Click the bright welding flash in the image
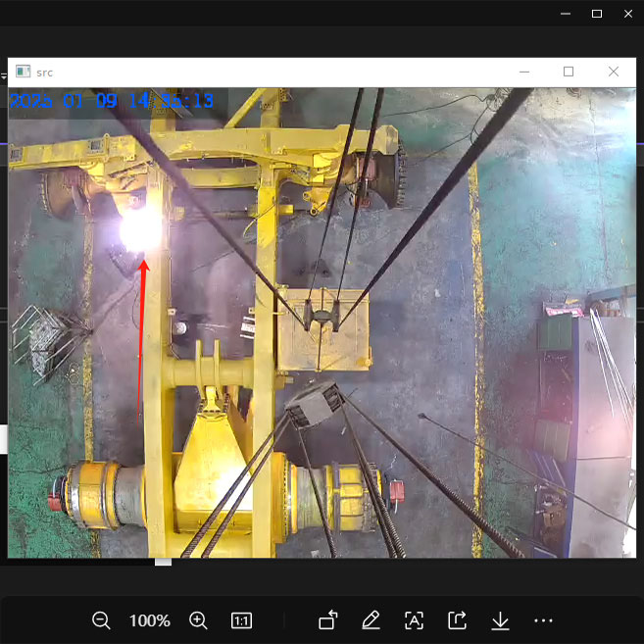The width and height of the screenshot is (644, 644). [x=139, y=230]
